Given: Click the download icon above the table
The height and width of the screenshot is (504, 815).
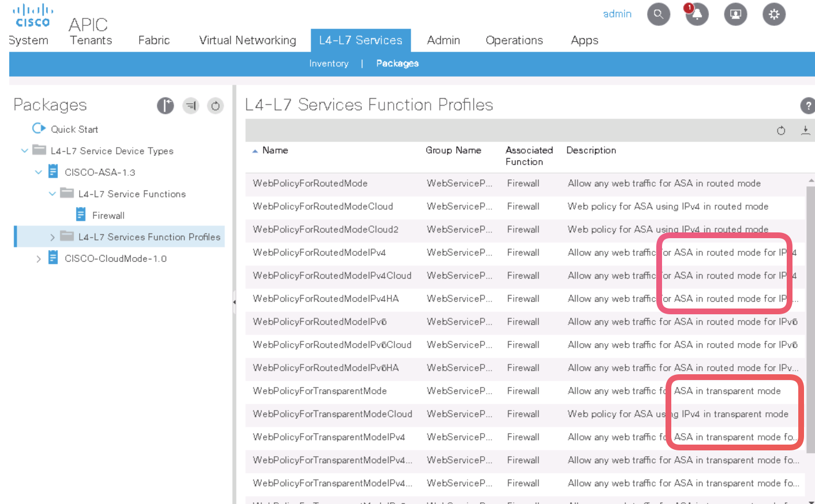Looking at the screenshot, I should [805, 131].
